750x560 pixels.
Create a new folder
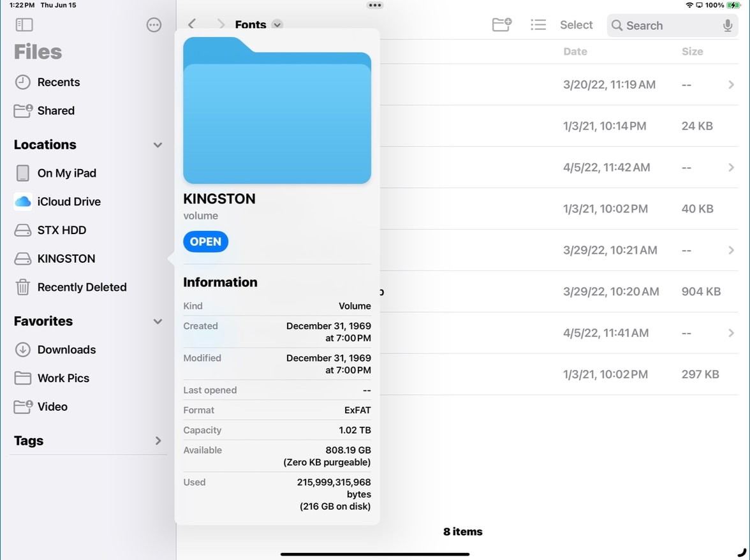click(x=502, y=24)
